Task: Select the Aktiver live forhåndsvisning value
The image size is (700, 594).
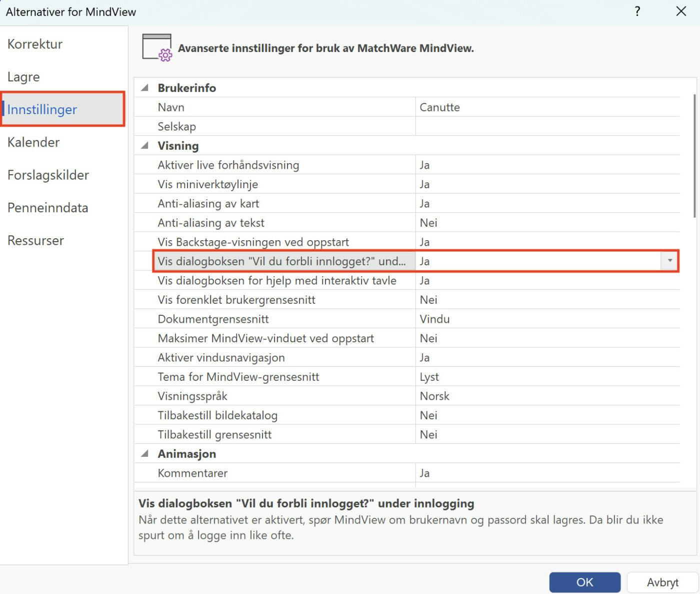Action: pos(547,165)
